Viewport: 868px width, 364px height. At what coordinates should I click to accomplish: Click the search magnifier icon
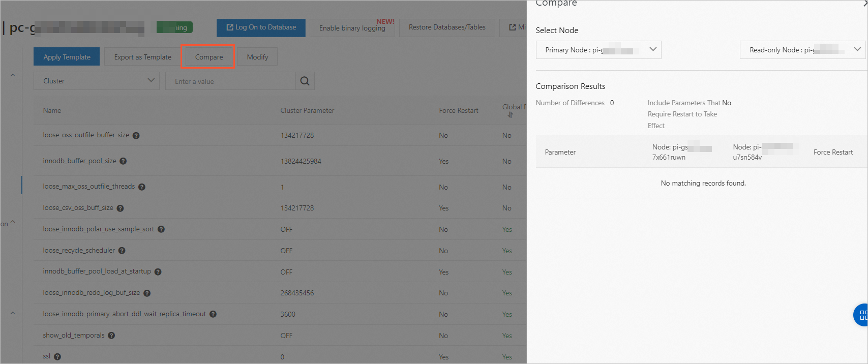click(x=305, y=81)
